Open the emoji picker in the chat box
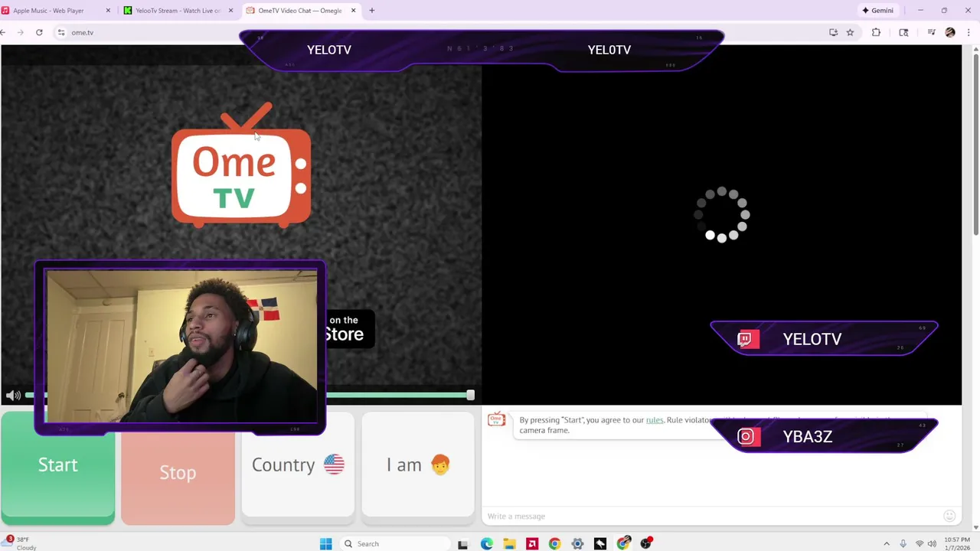 (949, 516)
